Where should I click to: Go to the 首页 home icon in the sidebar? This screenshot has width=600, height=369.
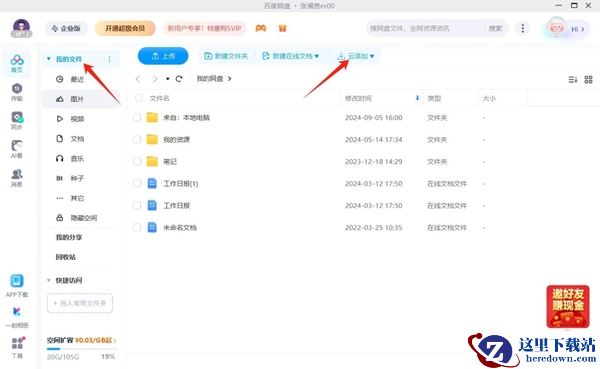tap(17, 63)
